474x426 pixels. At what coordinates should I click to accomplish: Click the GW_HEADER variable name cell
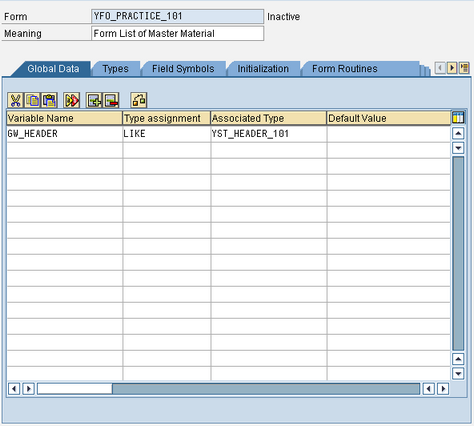pos(64,134)
